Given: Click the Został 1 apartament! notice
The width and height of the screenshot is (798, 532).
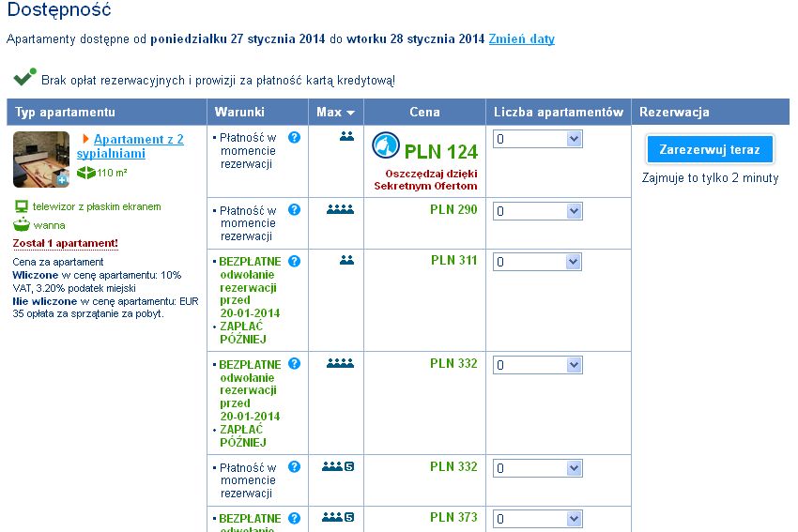Looking at the screenshot, I should point(65,243).
